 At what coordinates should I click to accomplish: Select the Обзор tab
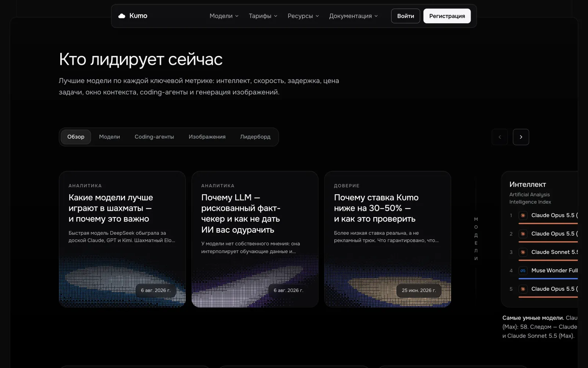[x=76, y=137]
